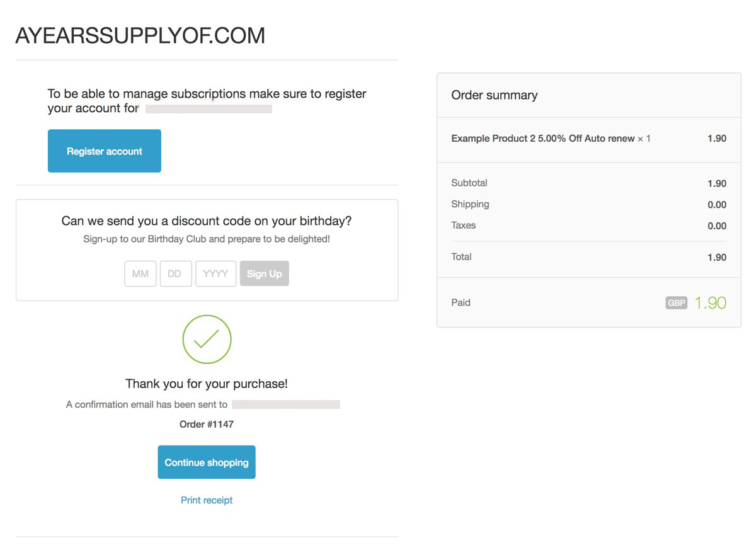
Task: Click the Order summary heading
Action: (495, 95)
